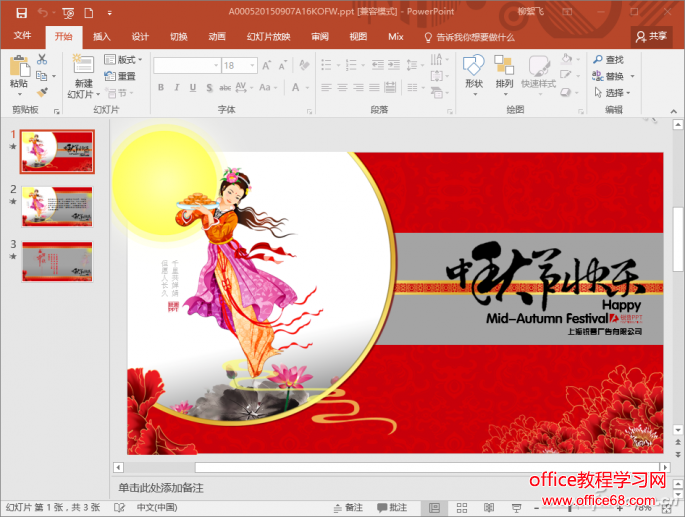Toggle text shadow S button
Image resolution: width=685 pixels, height=517 pixels.
coord(209,88)
